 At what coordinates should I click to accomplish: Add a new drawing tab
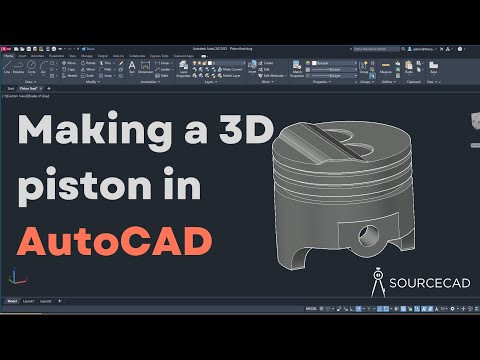49,89
